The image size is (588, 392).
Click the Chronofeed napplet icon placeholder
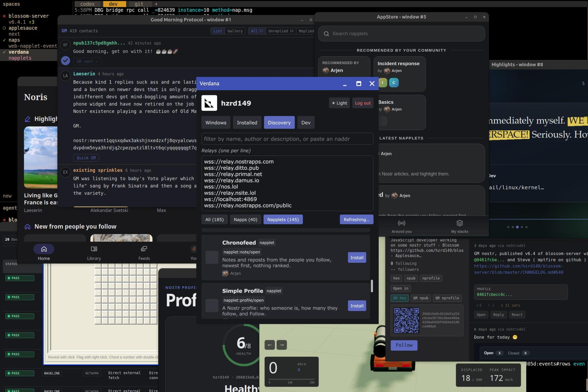[212, 257]
